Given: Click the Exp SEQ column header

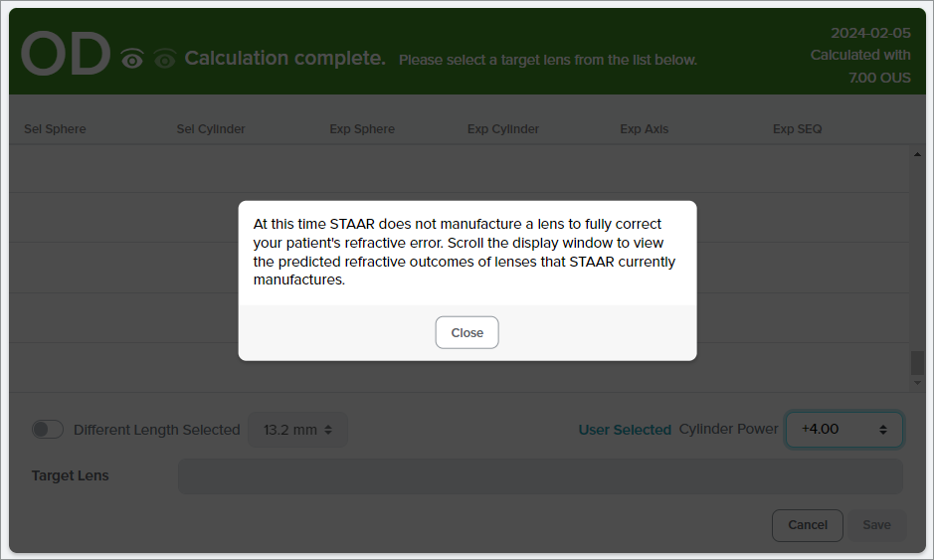Looking at the screenshot, I should tap(798, 129).
